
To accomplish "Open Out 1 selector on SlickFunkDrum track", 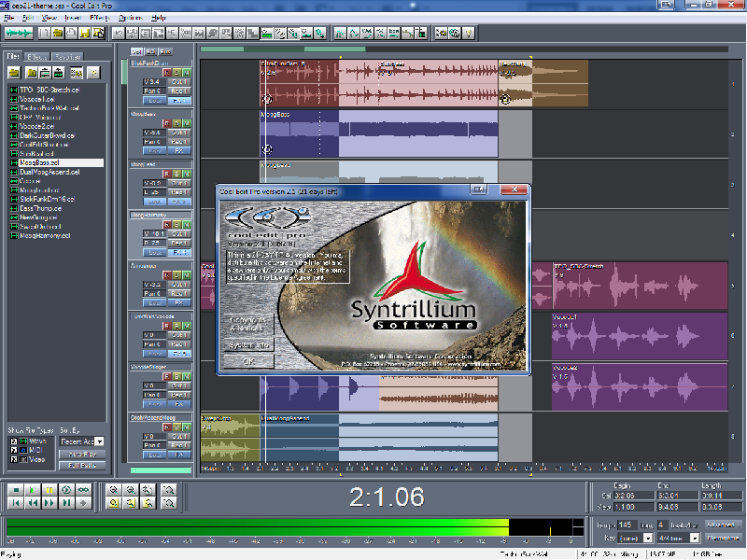I will click(x=179, y=82).
